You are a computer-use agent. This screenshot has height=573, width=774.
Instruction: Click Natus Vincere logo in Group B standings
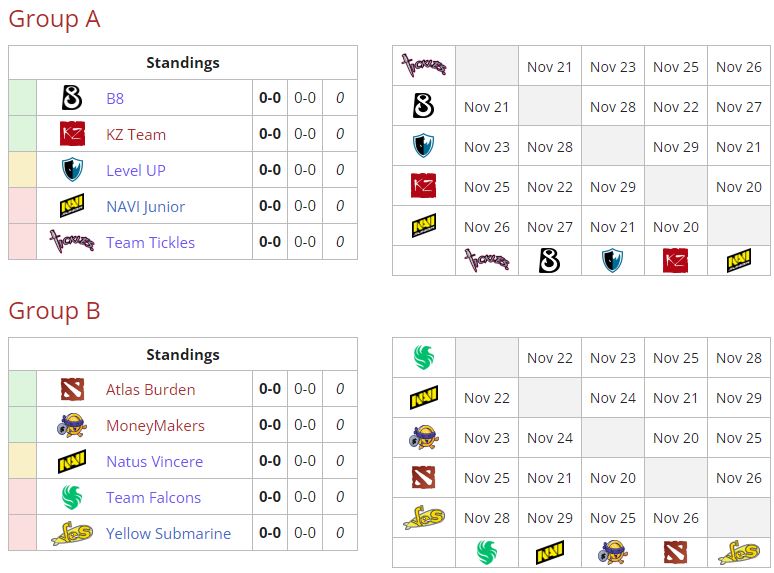(72, 461)
